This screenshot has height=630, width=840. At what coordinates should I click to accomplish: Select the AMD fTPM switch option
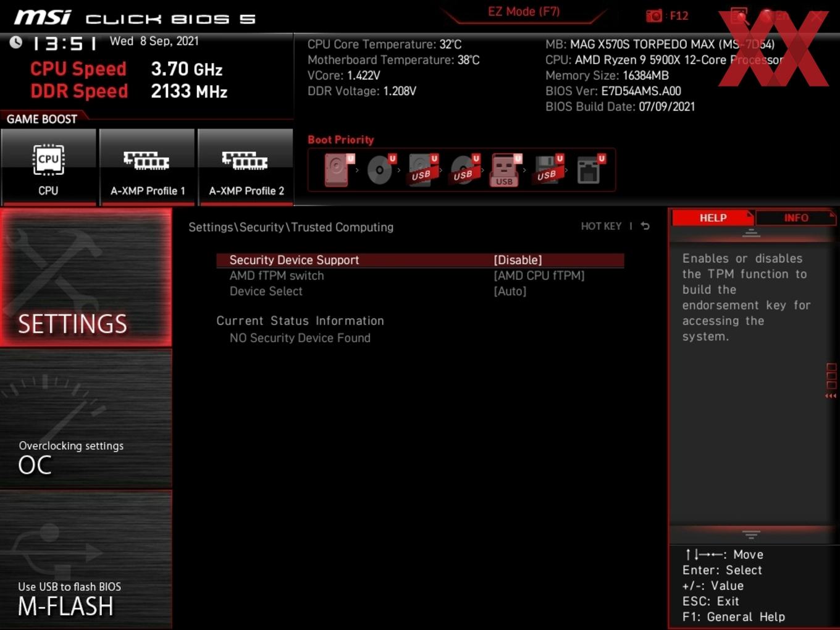click(277, 275)
